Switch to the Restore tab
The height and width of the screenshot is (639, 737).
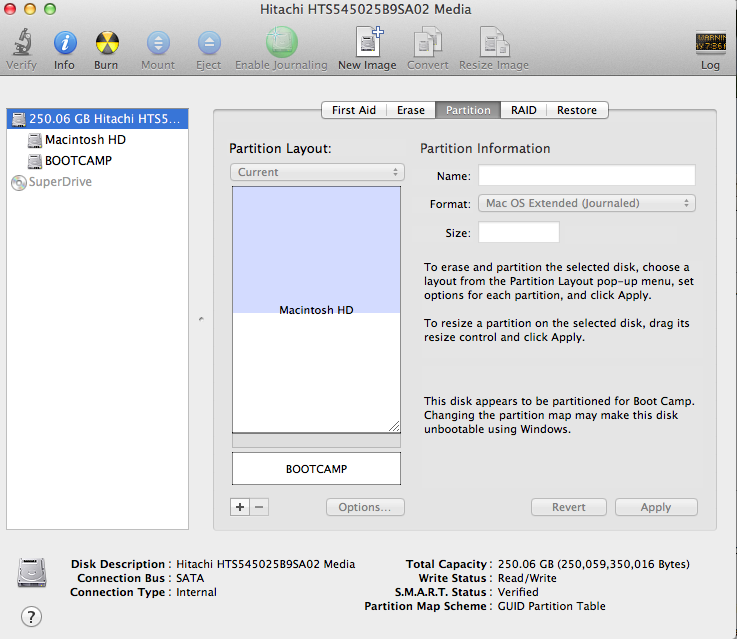(x=577, y=110)
